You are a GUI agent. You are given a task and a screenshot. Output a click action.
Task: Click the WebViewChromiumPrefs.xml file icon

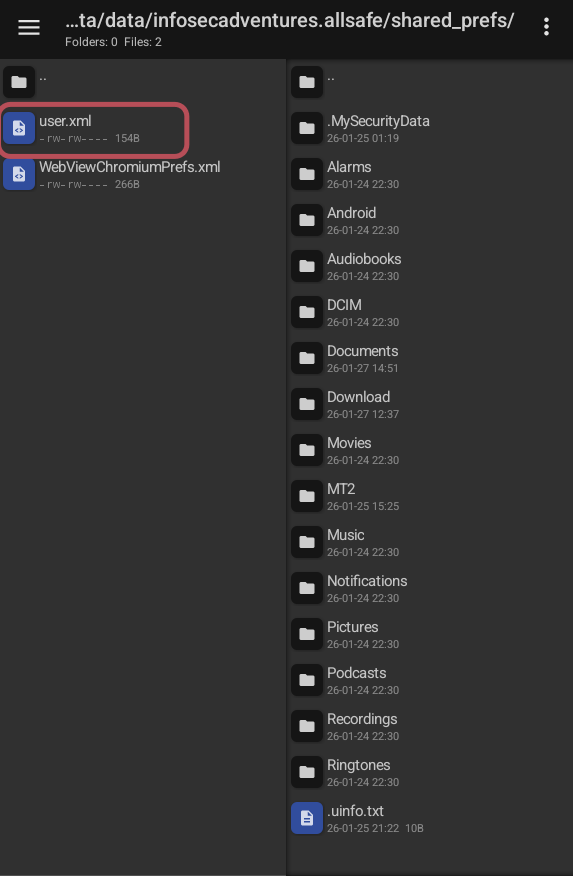pos(19,174)
